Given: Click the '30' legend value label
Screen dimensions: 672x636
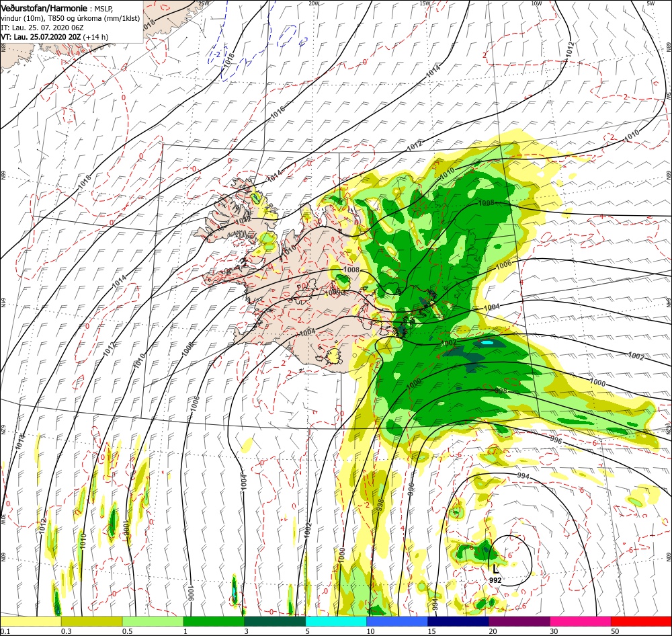Looking at the screenshot, I should click(554, 631).
